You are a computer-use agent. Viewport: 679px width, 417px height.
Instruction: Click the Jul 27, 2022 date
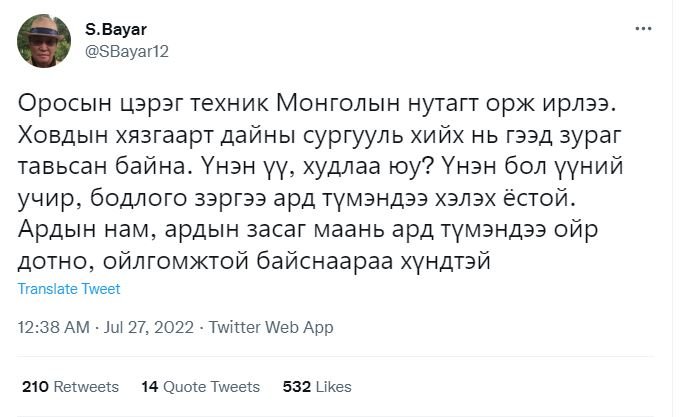pyautogui.click(x=149, y=327)
